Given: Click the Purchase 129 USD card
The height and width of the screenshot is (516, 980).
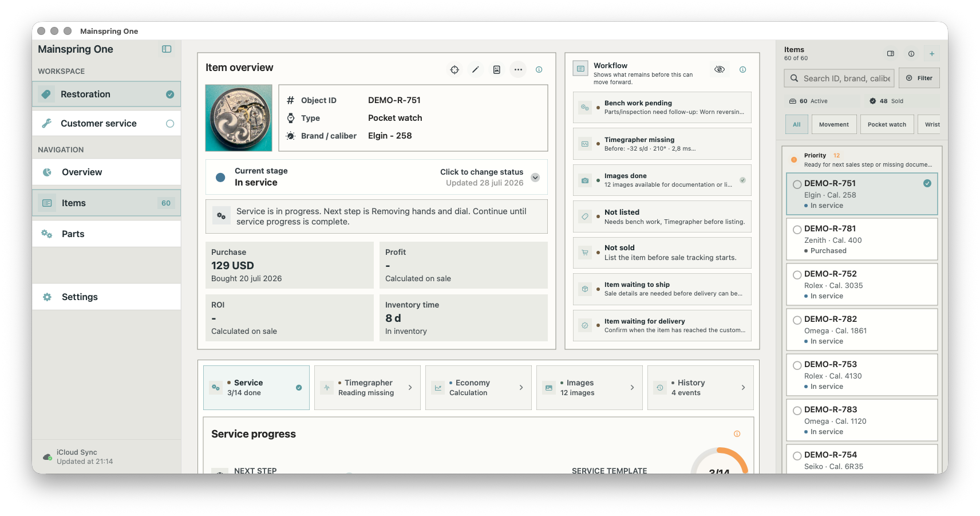Looking at the screenshot, I should pyautogui.click(x=290, y=265).
